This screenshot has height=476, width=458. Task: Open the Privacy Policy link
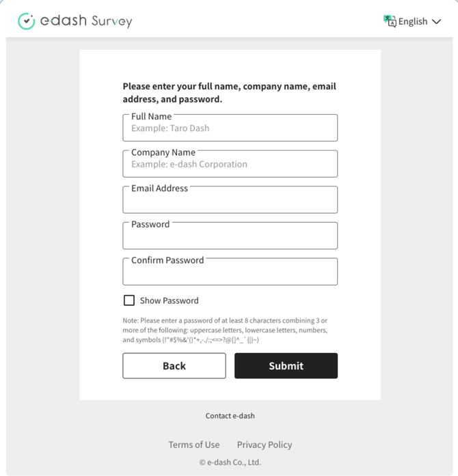tap(265, 445)
